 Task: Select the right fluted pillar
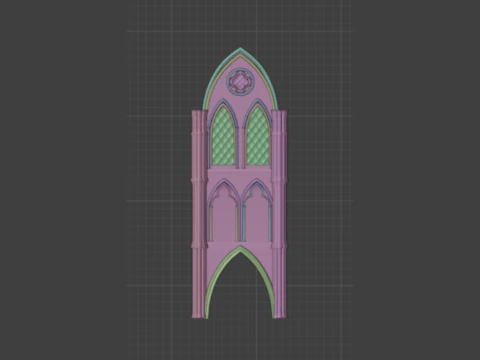[279, 214]
